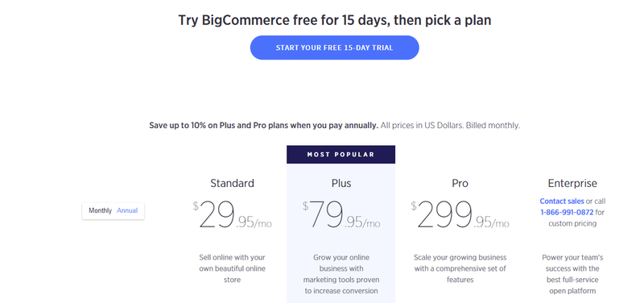Click the page headline about 15 days

pyautogui.click(x=334, y=19)
